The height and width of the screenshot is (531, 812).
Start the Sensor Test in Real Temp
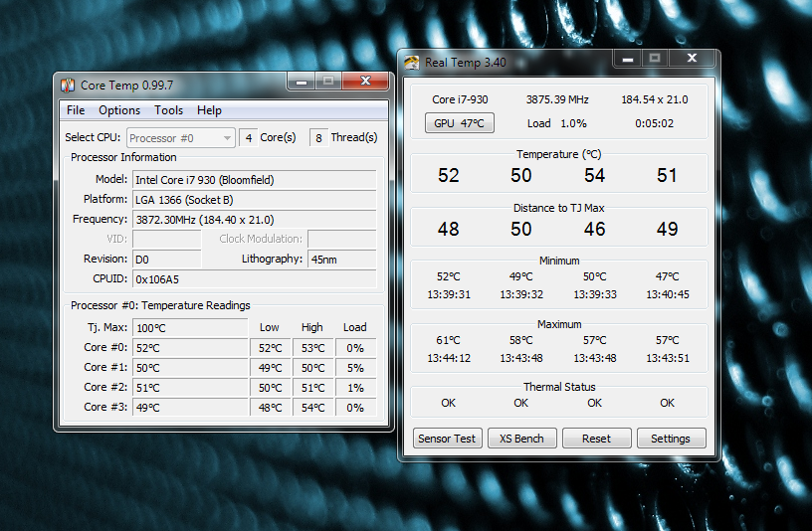447,439
